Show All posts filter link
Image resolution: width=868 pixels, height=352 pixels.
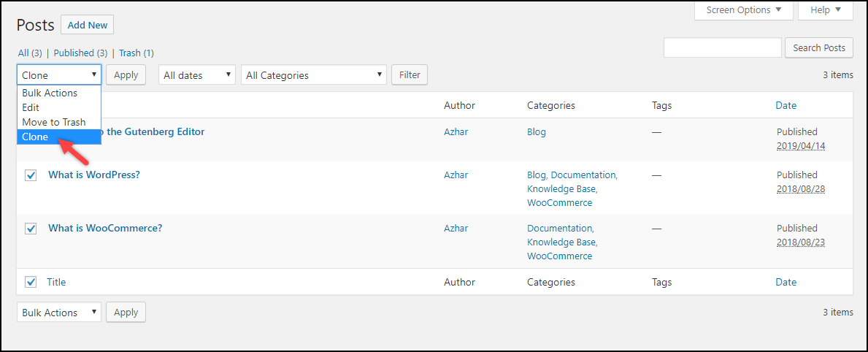click(x=23, y=53)
